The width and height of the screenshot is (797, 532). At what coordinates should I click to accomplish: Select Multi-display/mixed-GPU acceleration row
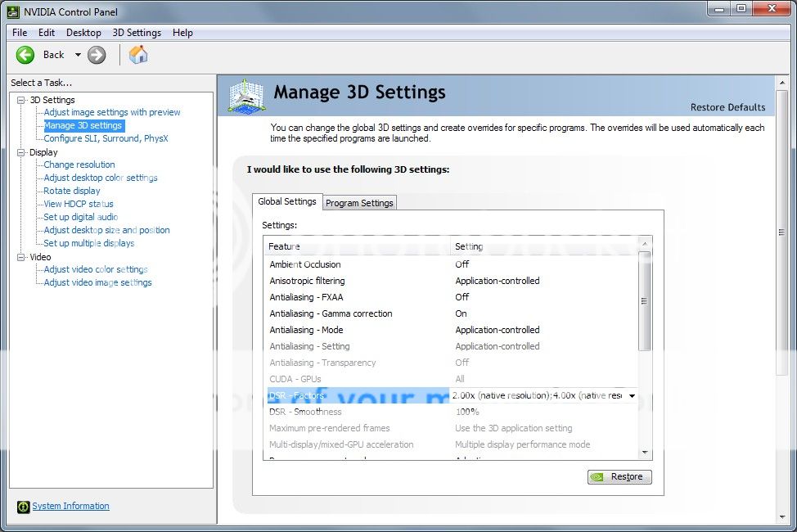[453, 444]
